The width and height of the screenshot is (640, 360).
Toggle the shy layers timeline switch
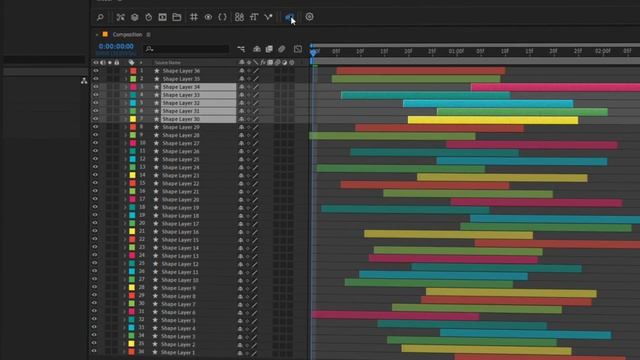click(256, 49)
